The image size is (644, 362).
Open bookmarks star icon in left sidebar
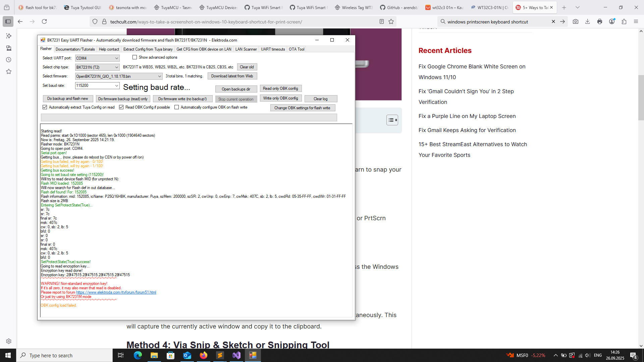(x=9, y=71)
